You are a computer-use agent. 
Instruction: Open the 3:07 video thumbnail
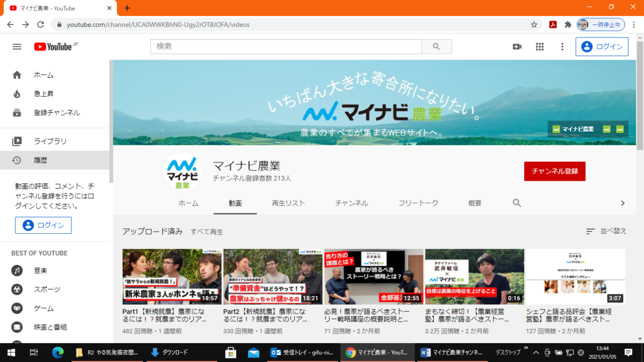pyautogui.click(x=575, y=277)
